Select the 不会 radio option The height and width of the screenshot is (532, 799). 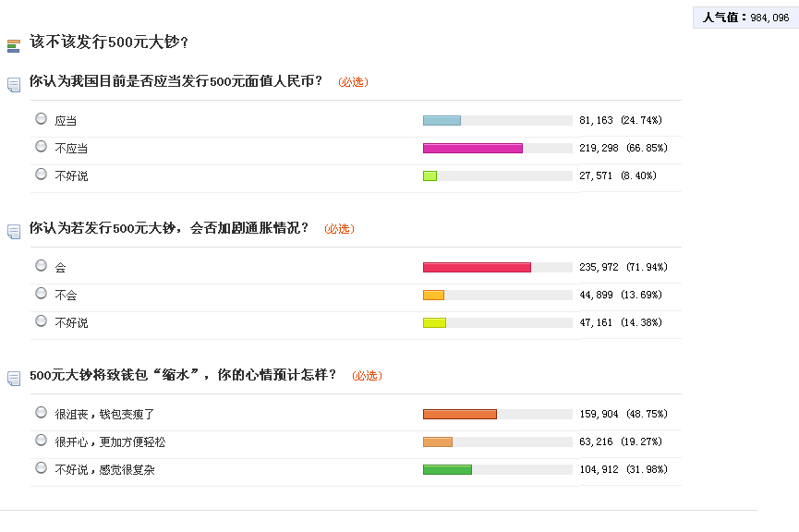pyautogui.click(x=41, y=293)
